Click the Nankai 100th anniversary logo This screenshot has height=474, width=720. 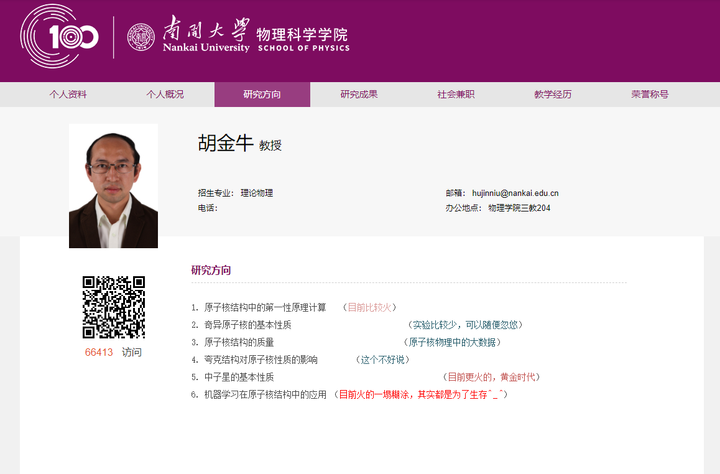pos(60,38)
